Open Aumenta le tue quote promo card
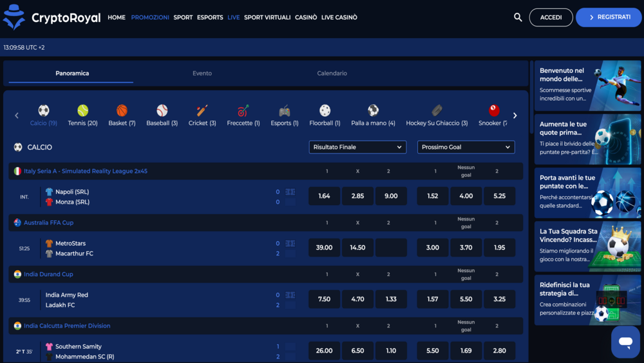Screen dimensions: 644x363 coord(587,139)
